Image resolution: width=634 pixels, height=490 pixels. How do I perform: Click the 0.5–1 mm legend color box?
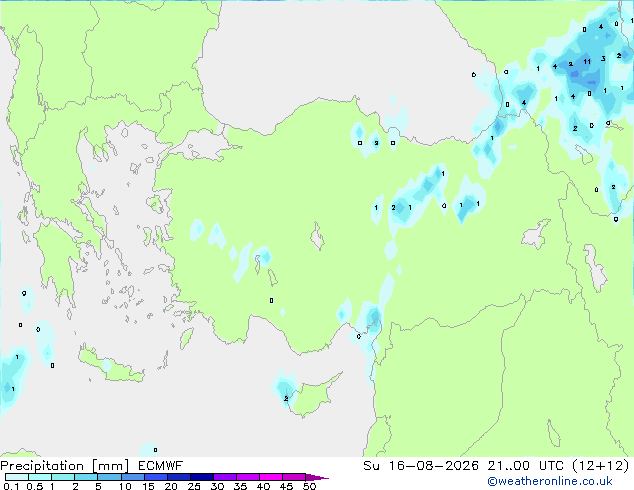click(x=40, y=477)
